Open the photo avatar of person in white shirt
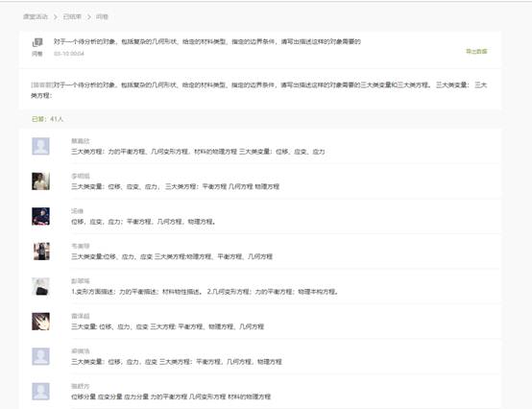 click(x=40, y=181)
